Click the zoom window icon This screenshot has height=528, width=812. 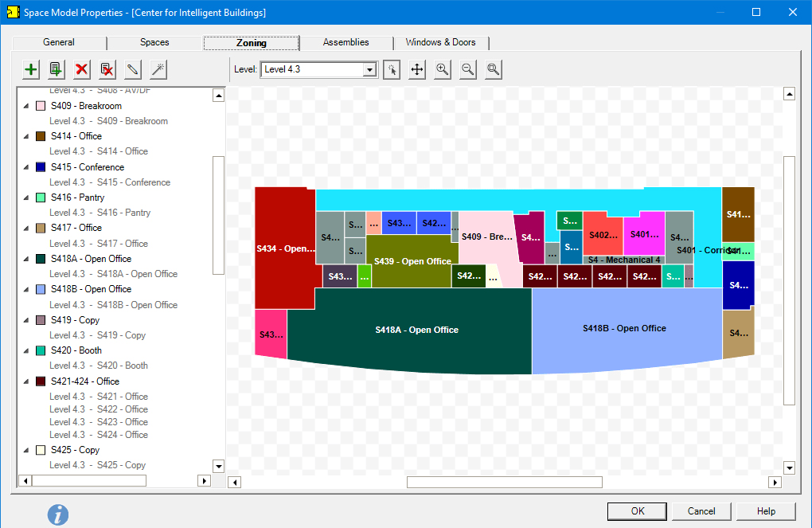pos(493,69)
